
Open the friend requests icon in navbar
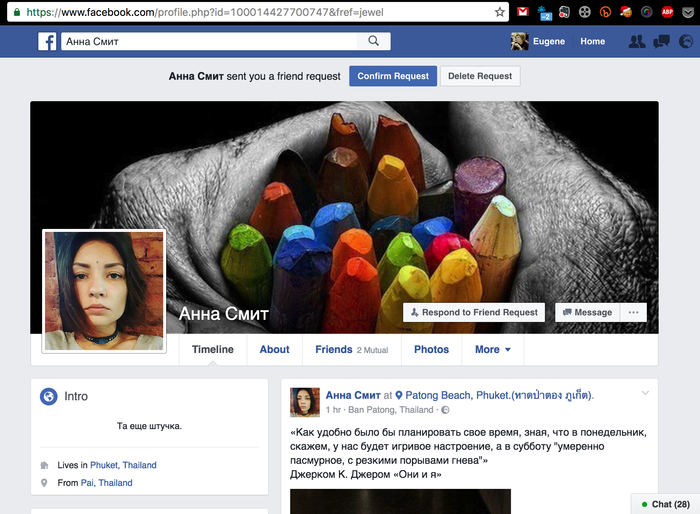coord(637,42)
